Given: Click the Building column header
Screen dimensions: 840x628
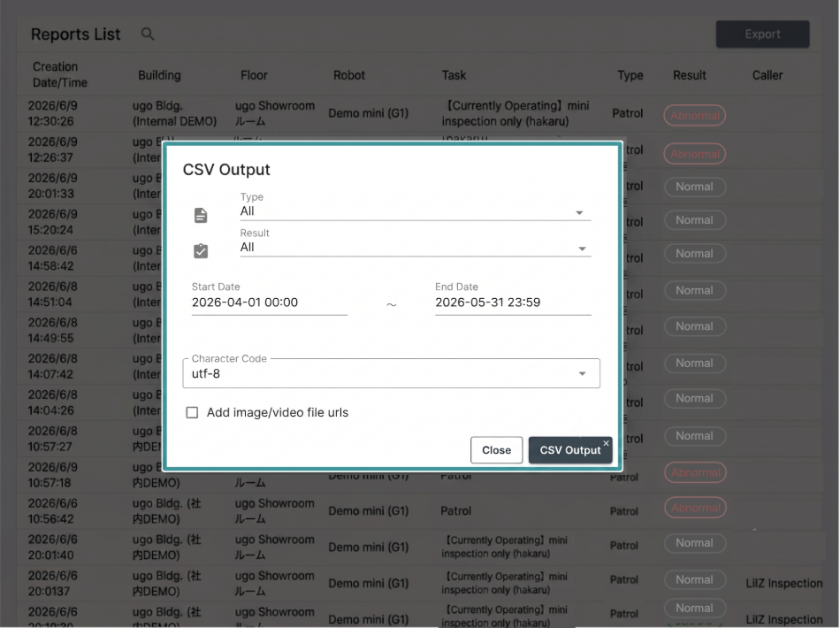Looking at the screenshot, I should coord(159,75).
